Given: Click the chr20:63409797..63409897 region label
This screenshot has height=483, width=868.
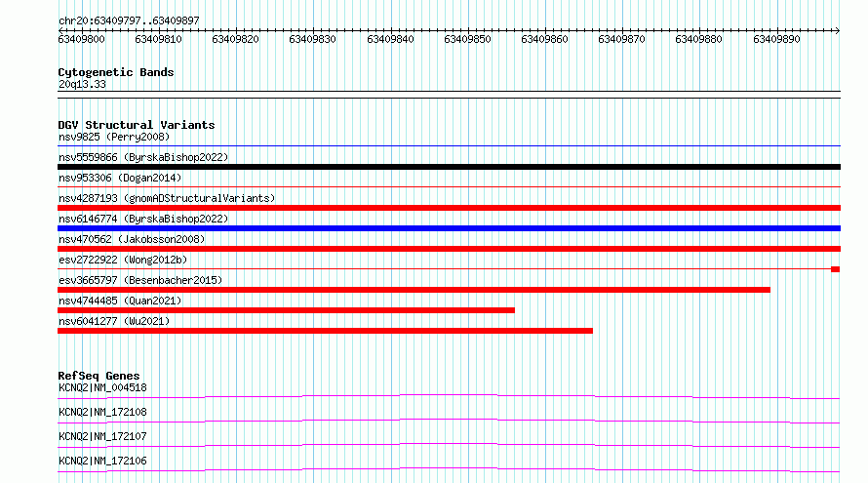Looking at the screenshot, I should pyautogui.click(x=129, y=20).
